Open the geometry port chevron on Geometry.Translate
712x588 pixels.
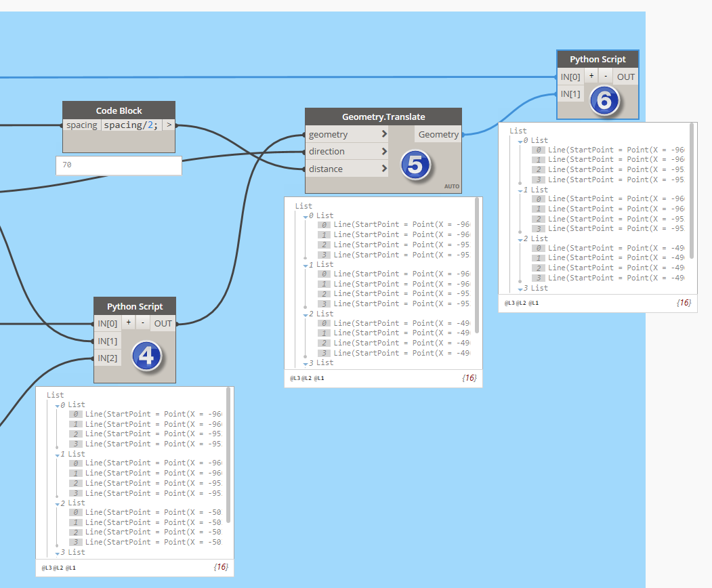point(384,134)
